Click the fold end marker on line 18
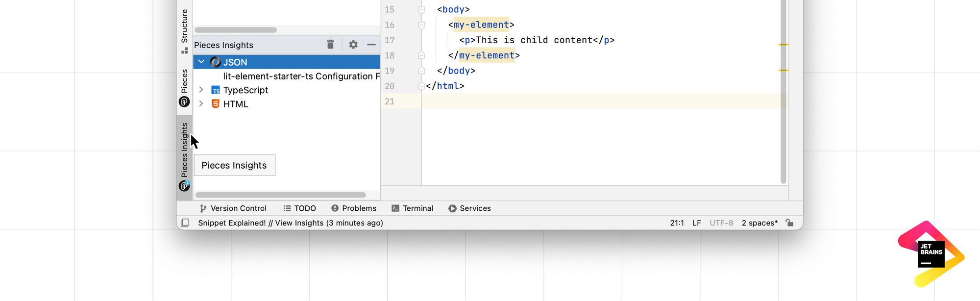Viewport: 980px width, 301px height. tap(421, 55)
